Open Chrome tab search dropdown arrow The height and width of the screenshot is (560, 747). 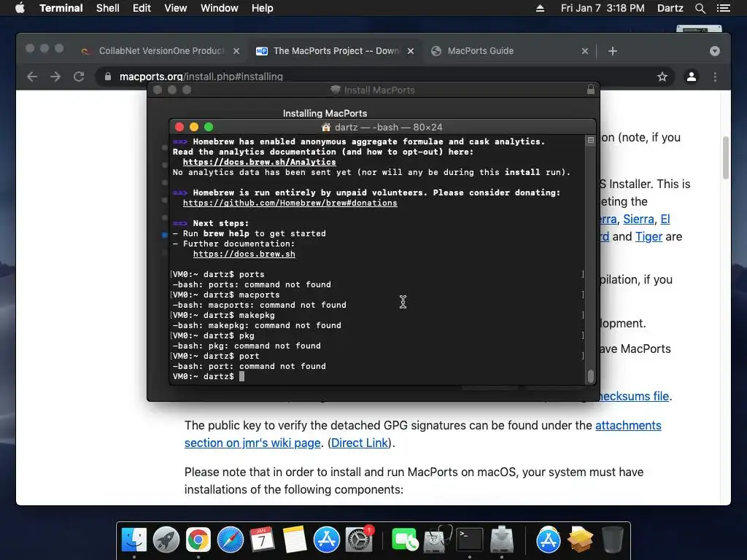(715, 51)
